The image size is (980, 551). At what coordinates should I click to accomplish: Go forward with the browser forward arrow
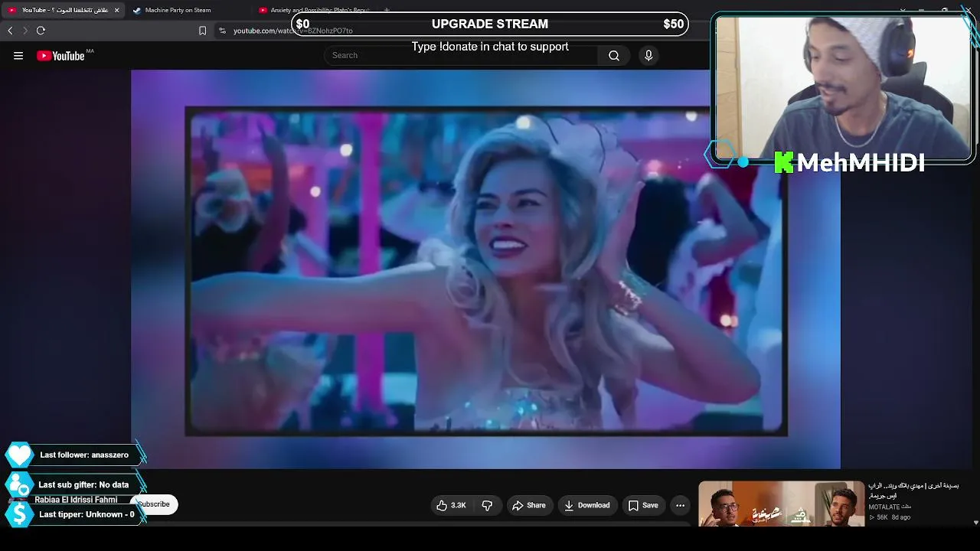(25, 31)
